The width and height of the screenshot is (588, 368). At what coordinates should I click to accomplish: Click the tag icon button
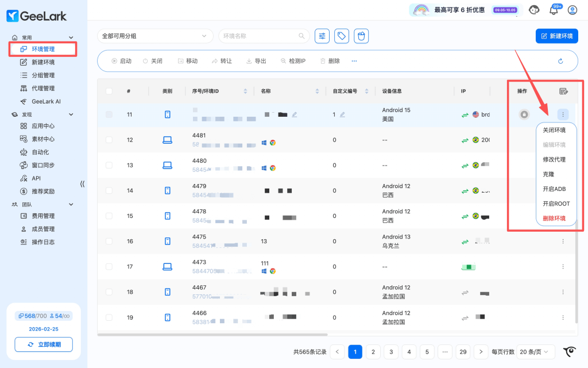(x=342, y=36)
